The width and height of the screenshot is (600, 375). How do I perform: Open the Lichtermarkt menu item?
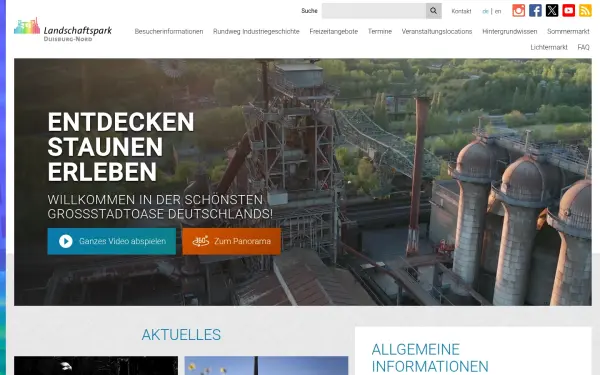[x=549, y=47]
